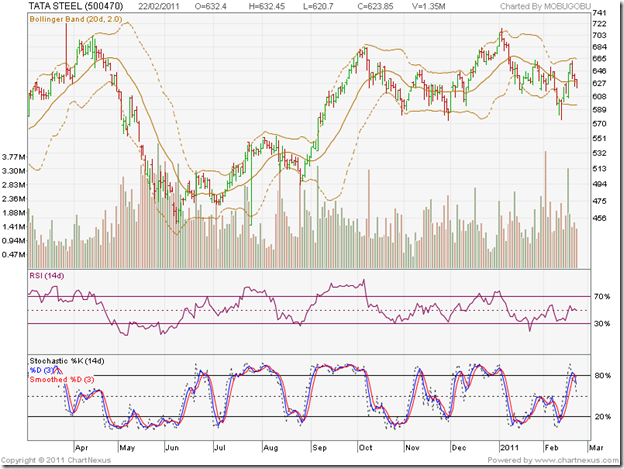
Task: Click the Oct label on date axis
Action: coord(364,450)
